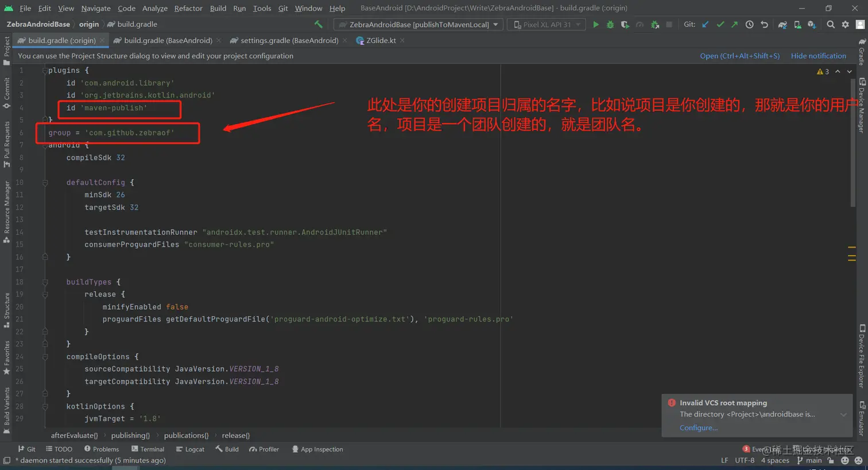
Task: Click the negative feedback sad face icon
Action: (858, 460)
